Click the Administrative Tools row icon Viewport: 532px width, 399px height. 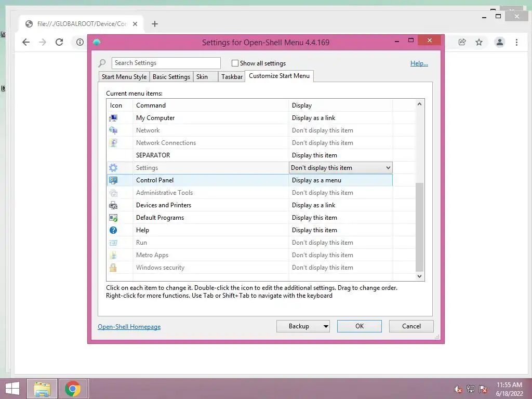click(113, 193)
